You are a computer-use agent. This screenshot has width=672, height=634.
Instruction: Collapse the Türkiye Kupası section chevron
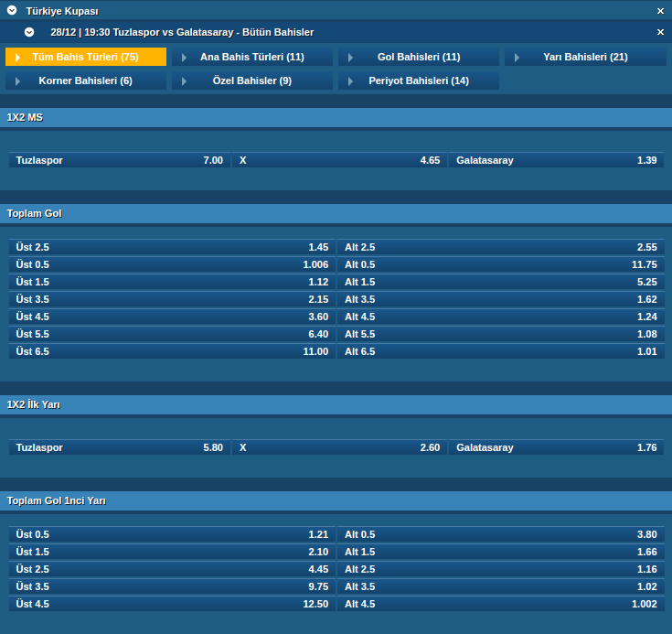[12, 10]
